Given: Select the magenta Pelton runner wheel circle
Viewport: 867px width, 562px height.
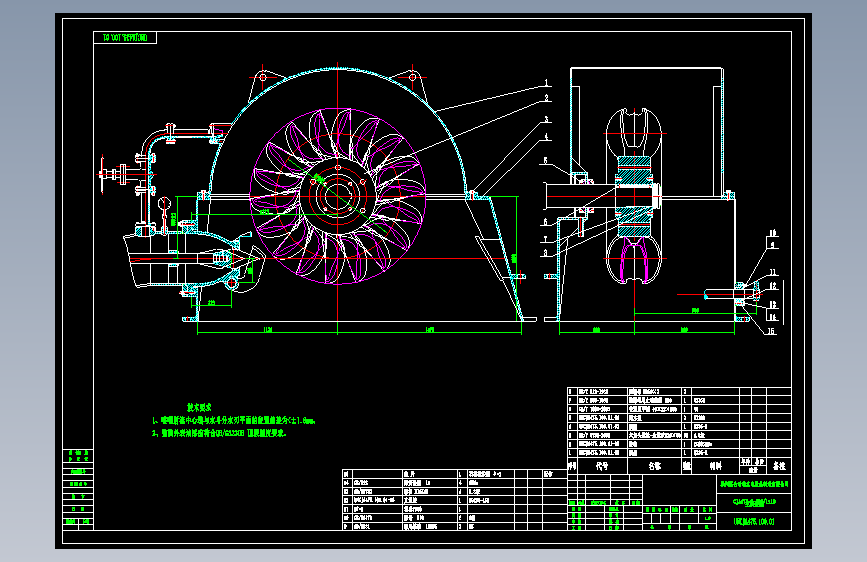Looking at the screenshot, I should (x=338, y=196).
